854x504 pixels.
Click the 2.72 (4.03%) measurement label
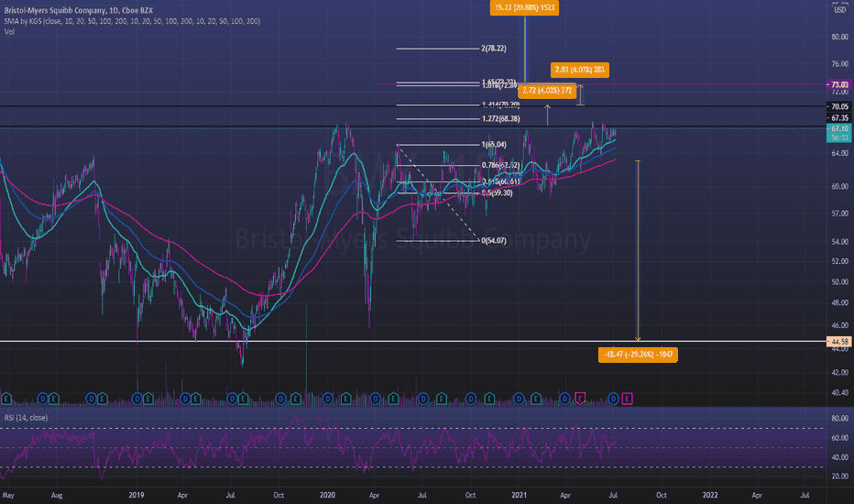click(x=547, y=91)
